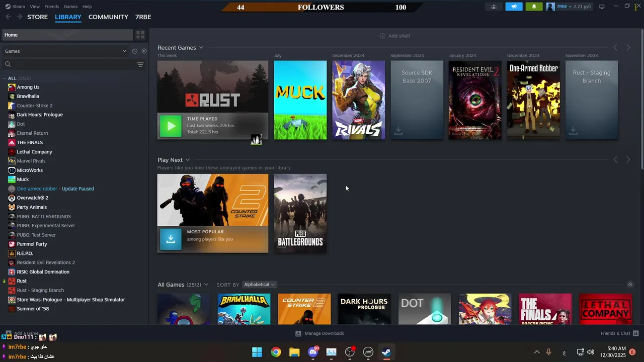
Task: Open Google Chrome from taskbar
Action: coord(276,352)
